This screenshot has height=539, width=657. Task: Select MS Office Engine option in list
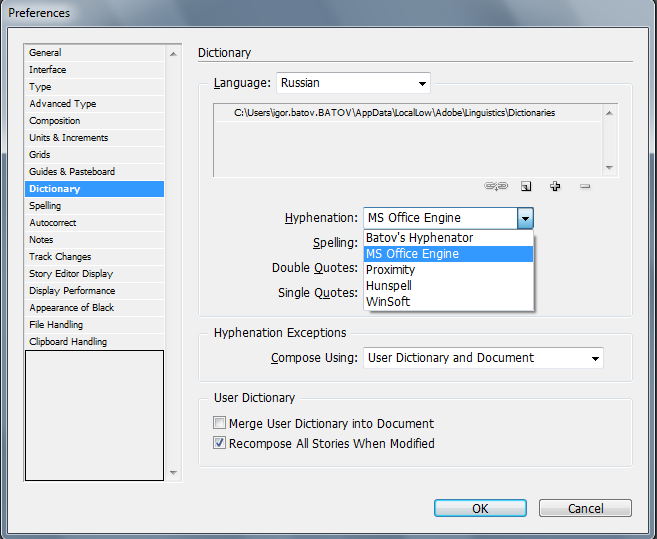[448, 254]
